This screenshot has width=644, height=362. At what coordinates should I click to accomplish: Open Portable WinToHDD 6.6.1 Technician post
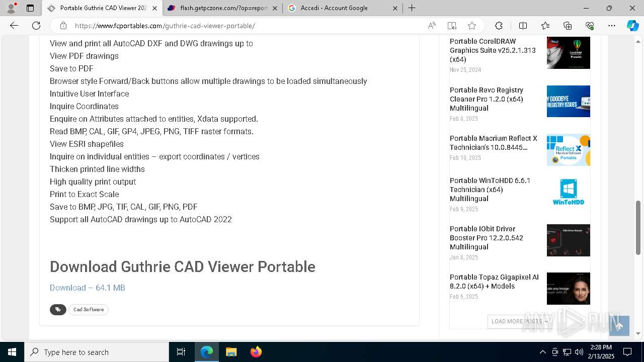(490, 190)
